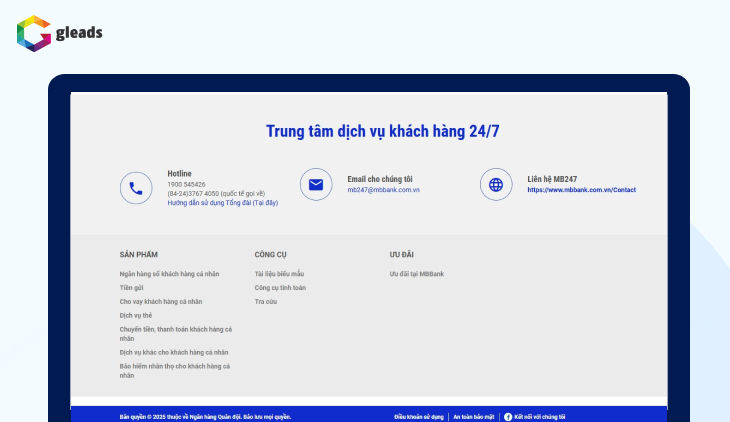The height and width of the screenshot is (422, 730).
Task: Open Điều khoản sử dụng in footer
Action: (418, 416)
